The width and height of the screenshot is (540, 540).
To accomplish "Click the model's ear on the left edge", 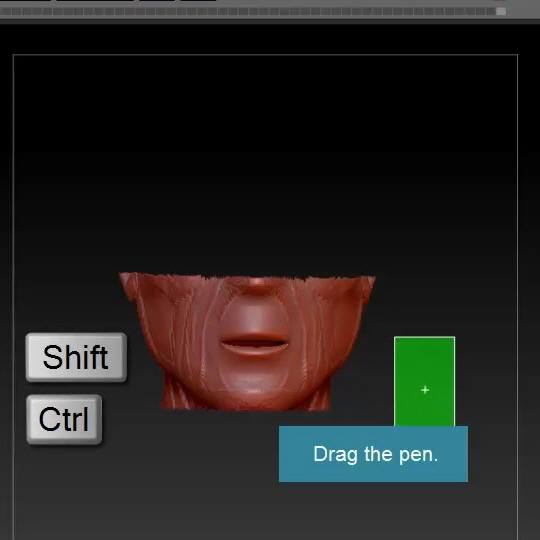I will (128, 285).
